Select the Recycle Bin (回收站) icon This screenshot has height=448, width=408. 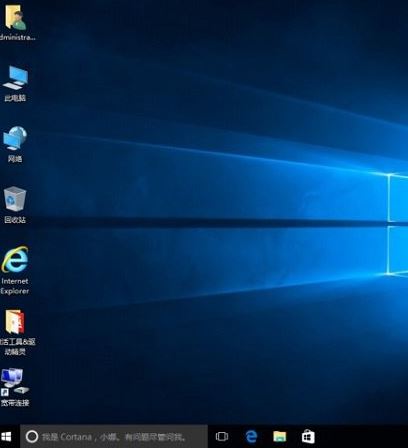[x=15, y=199]
